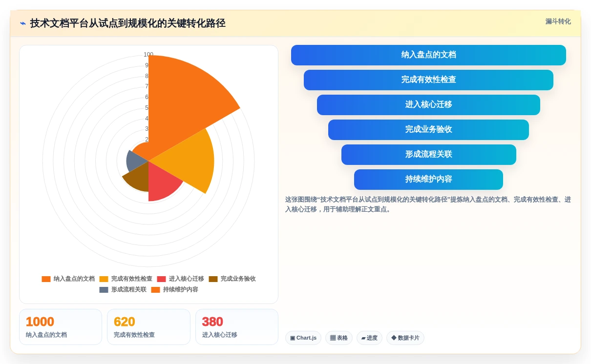Click the lightning icon beside the title
Image resolution: width=591 pixels, height=364 pixels.
(23, 23)
